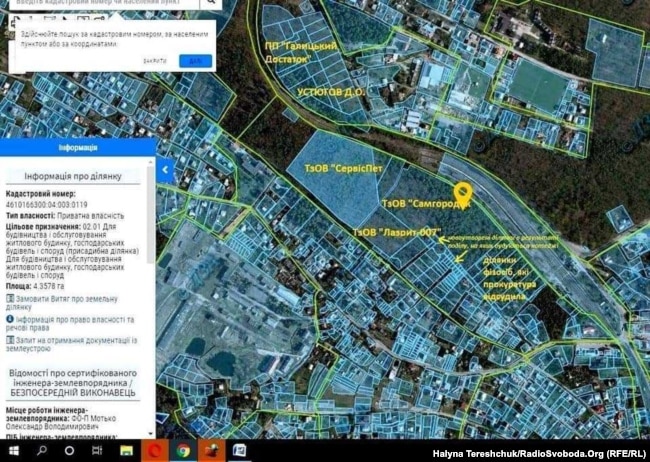
Task: Click the scrollbar down arrow in the info panel
Action: (x=150, y=434)
